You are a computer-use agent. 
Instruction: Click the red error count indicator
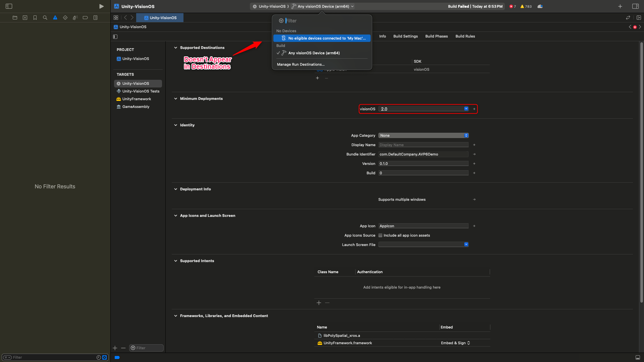513,6
